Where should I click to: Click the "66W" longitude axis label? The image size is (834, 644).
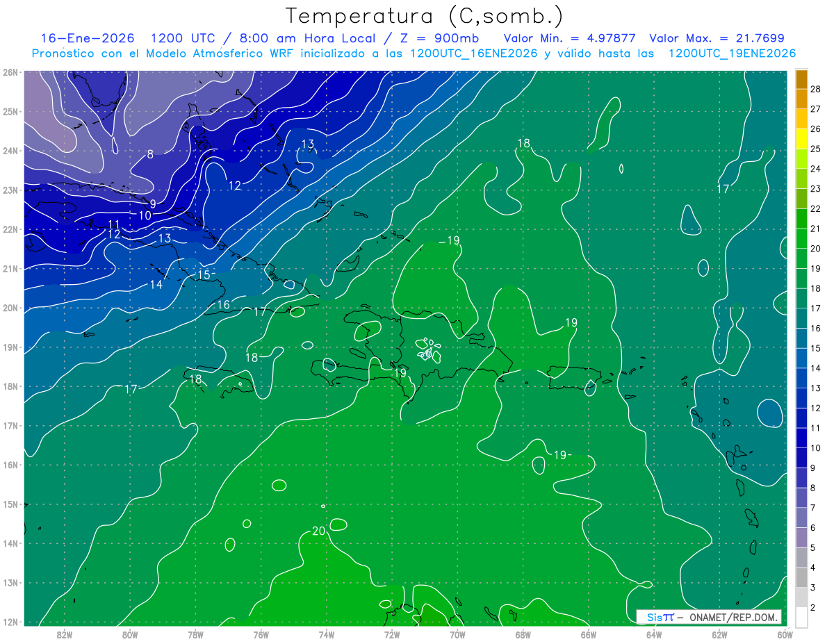[x=588, y=634]
